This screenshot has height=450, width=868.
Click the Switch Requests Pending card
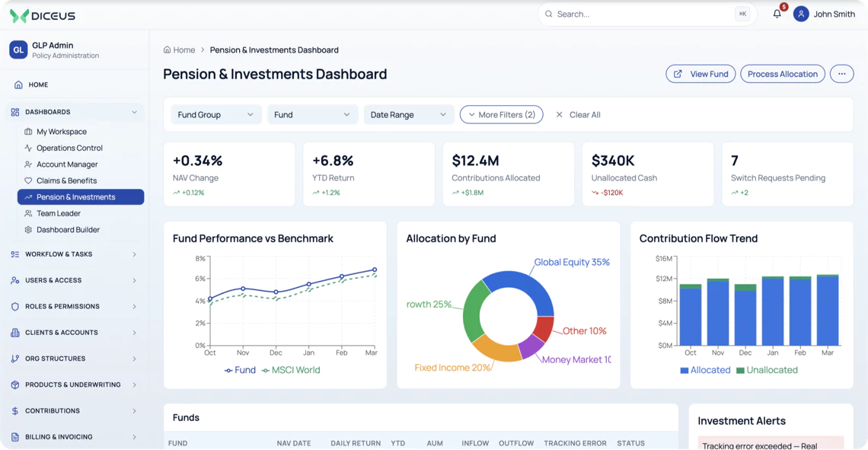tap(787, 174)
